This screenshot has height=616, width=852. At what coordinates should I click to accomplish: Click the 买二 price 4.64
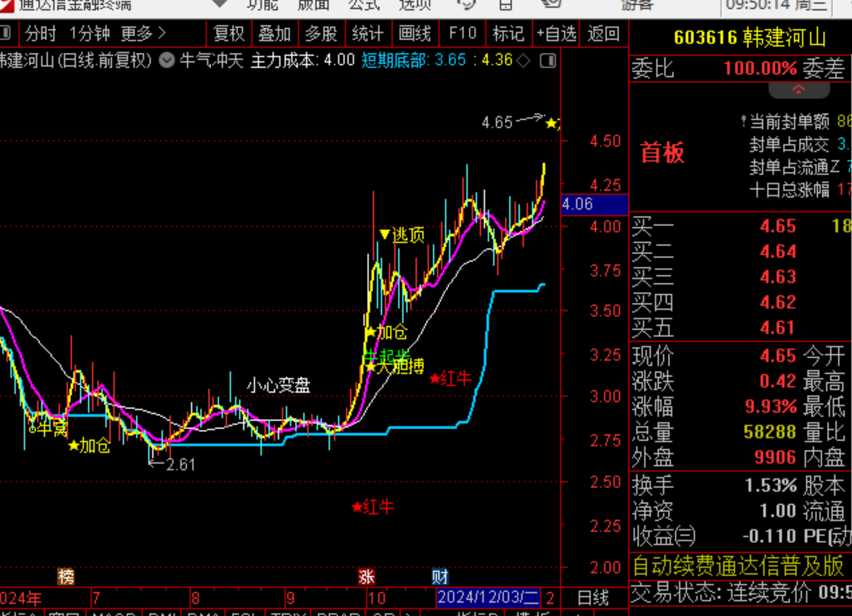[778, 251]
